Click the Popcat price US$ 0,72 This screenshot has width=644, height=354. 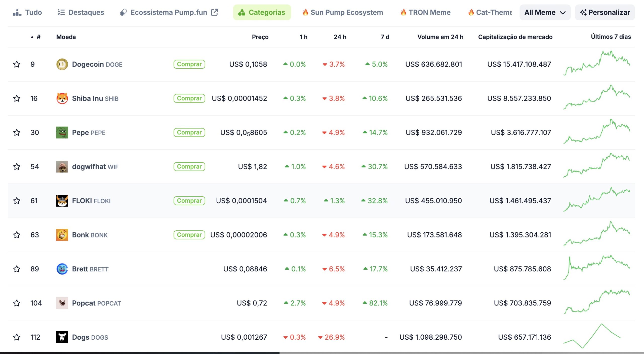point(252,303)
